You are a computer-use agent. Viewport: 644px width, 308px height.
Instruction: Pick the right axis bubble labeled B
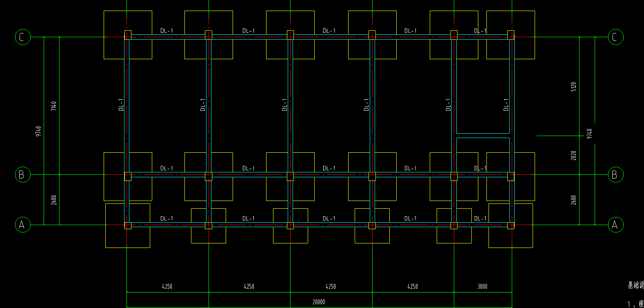click(x=615, y=175)
